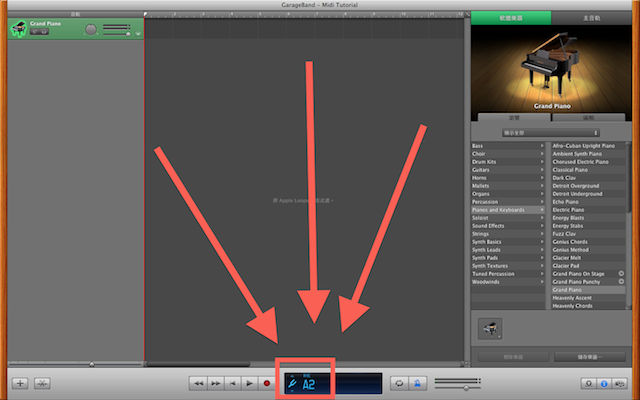Choose Glacier Melt instrument

tap(588, 258)
